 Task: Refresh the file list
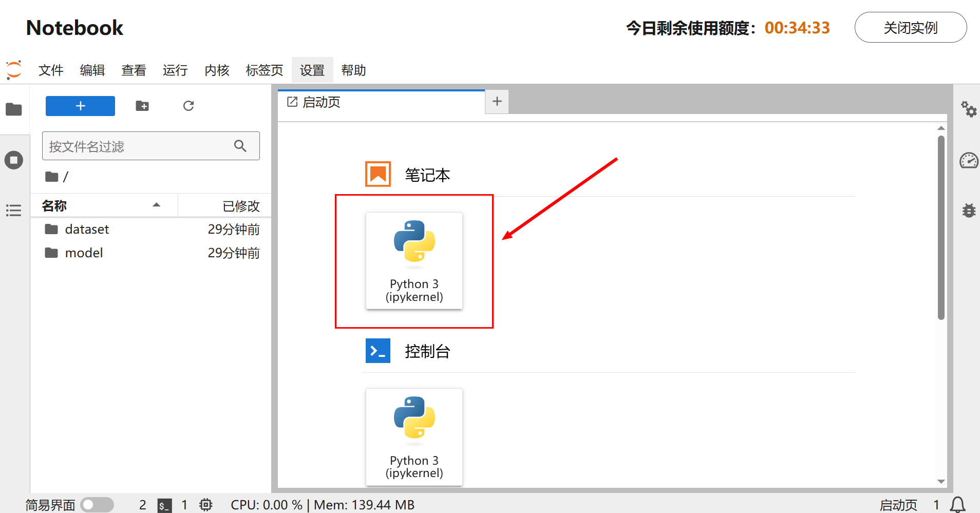(189, 106)
